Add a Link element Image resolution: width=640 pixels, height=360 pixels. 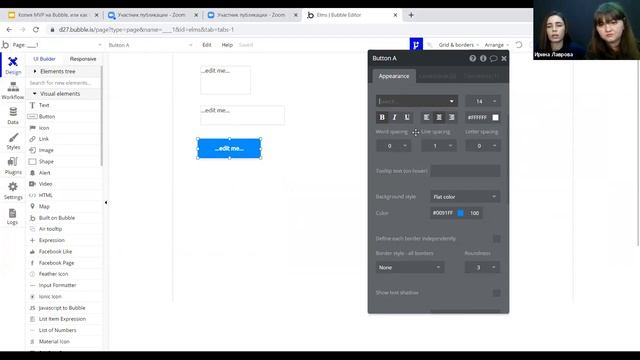click(44, 139)
